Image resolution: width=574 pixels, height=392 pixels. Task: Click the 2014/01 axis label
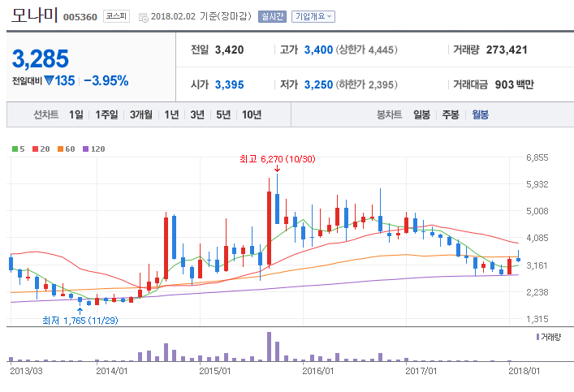112,371
